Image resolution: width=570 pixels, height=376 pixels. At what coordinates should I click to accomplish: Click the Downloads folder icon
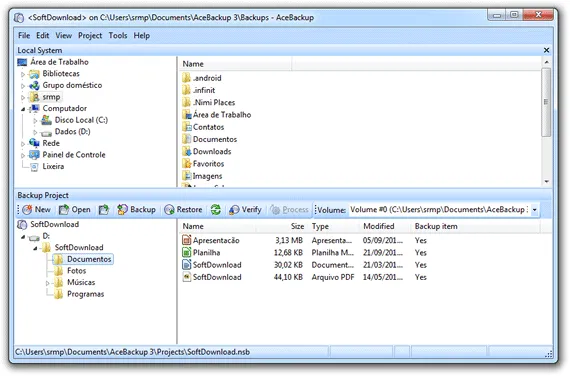187,151
